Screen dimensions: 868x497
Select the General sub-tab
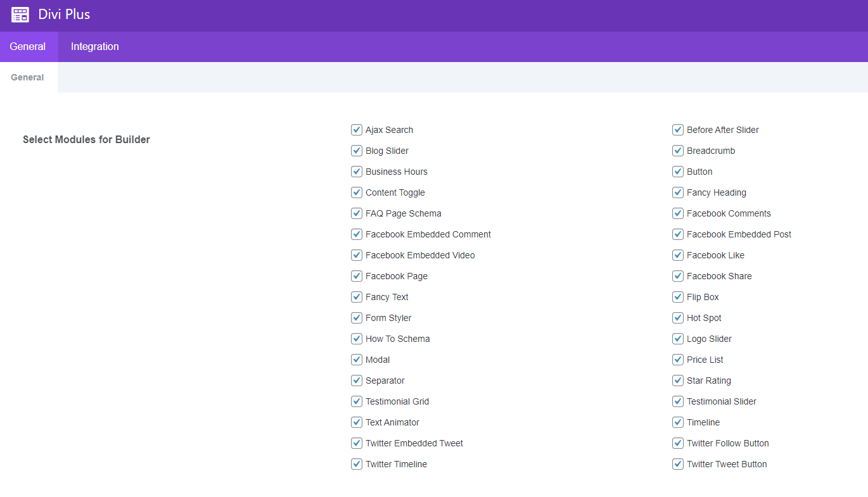28,77
